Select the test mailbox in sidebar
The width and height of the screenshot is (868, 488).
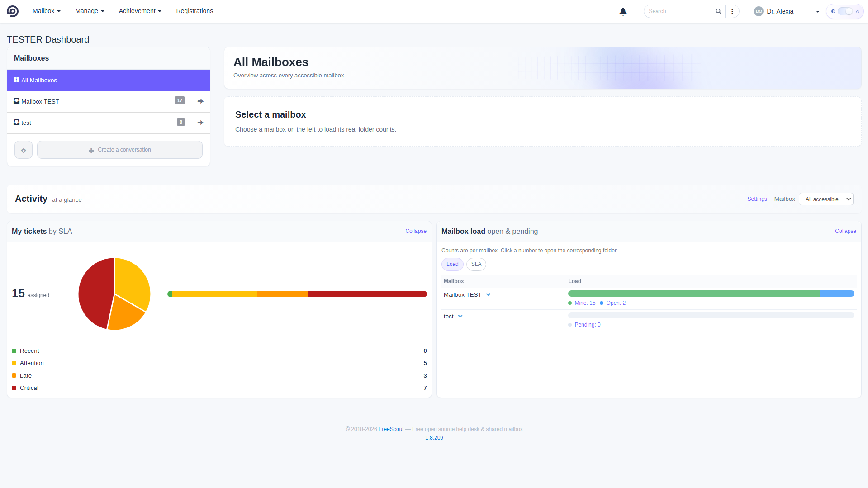click(99, 123)
